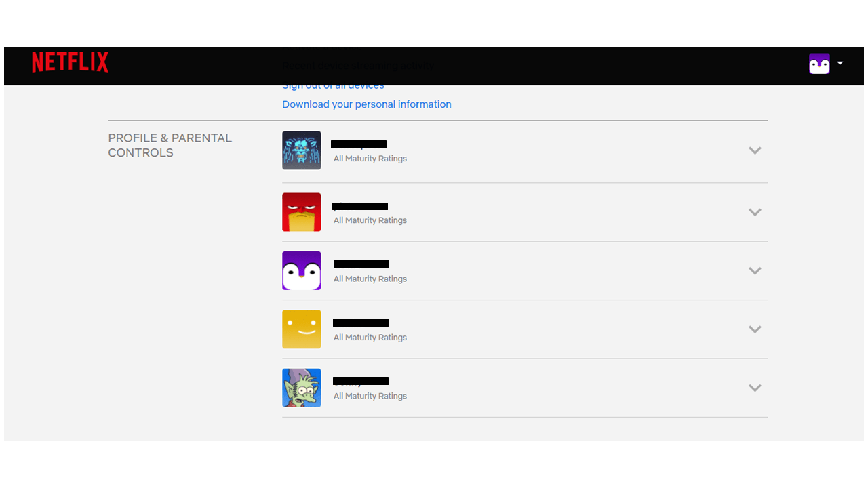Image resolution: width=868 pixels, height=488 pixels.
Task: Expand the blue robot profile settings chevron
Action: point(755,150)
